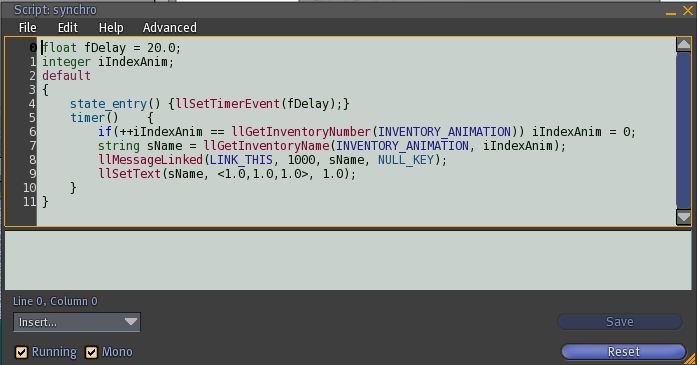Click the resize grip at window corner

coord(691,359)
